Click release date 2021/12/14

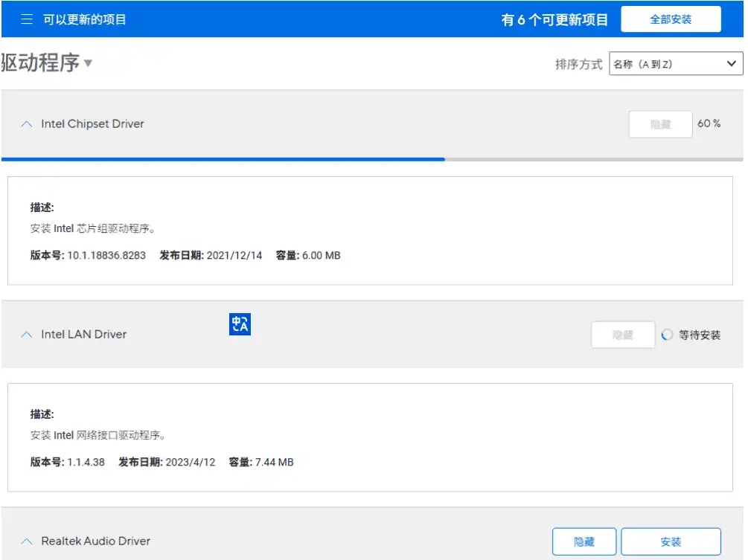[234, 255]
